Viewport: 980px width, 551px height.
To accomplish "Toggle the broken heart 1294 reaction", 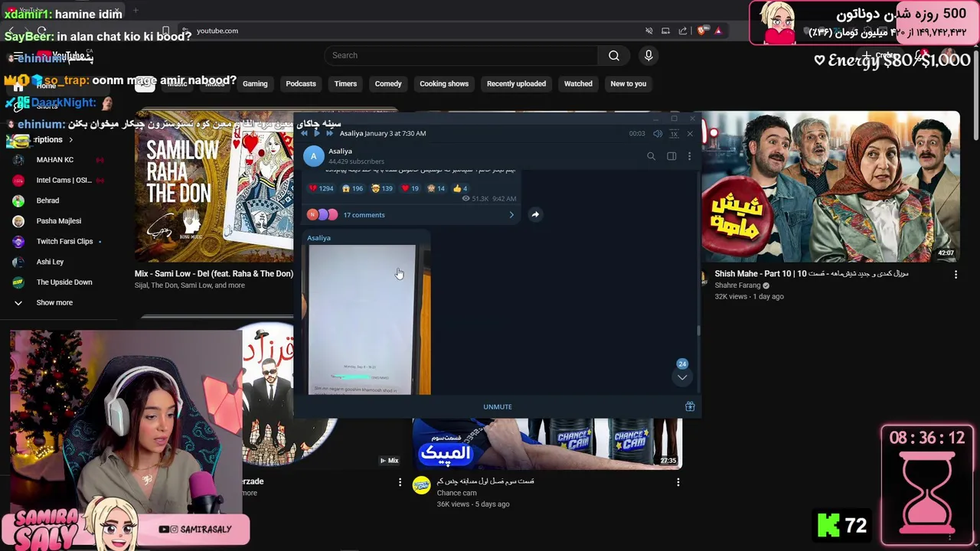I will tap(321, 188).
